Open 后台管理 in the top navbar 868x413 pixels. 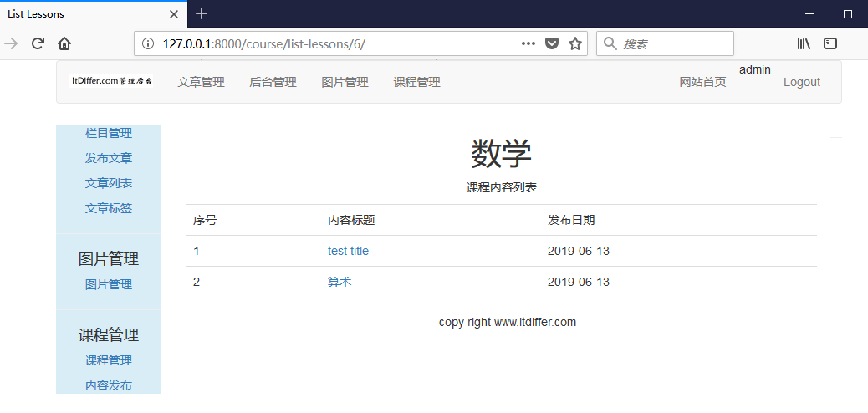coord(273,83)
